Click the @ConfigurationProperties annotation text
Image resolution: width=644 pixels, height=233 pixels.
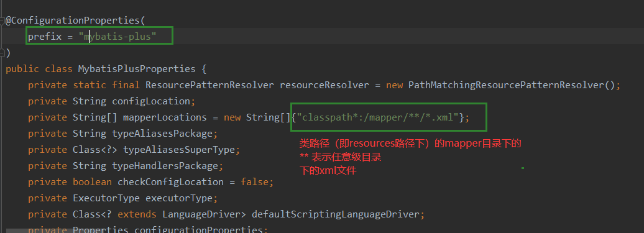click(73, 20)
